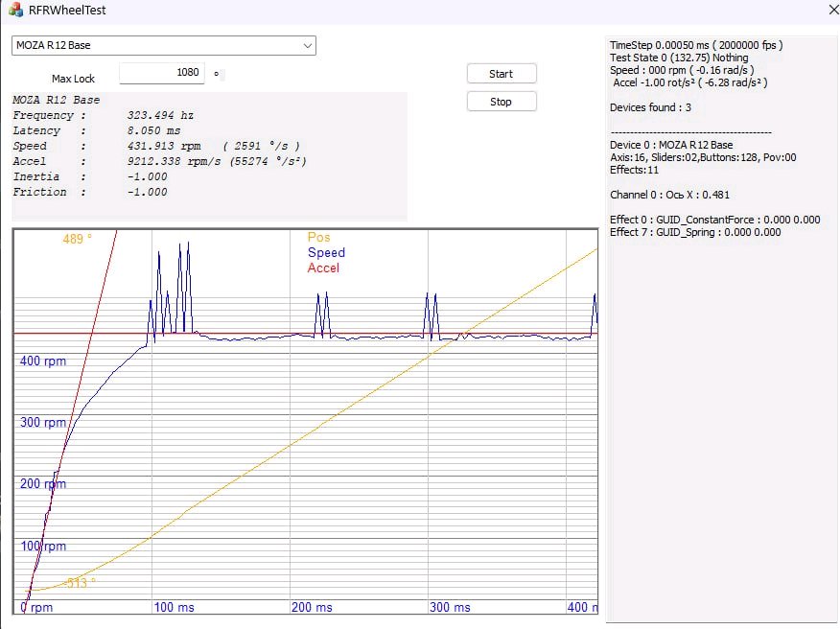Click the Effect 0 GUID_ConstantForce line
Image resolution: width=840 pixels, height=629 pixels.
(x=715, y=220)
